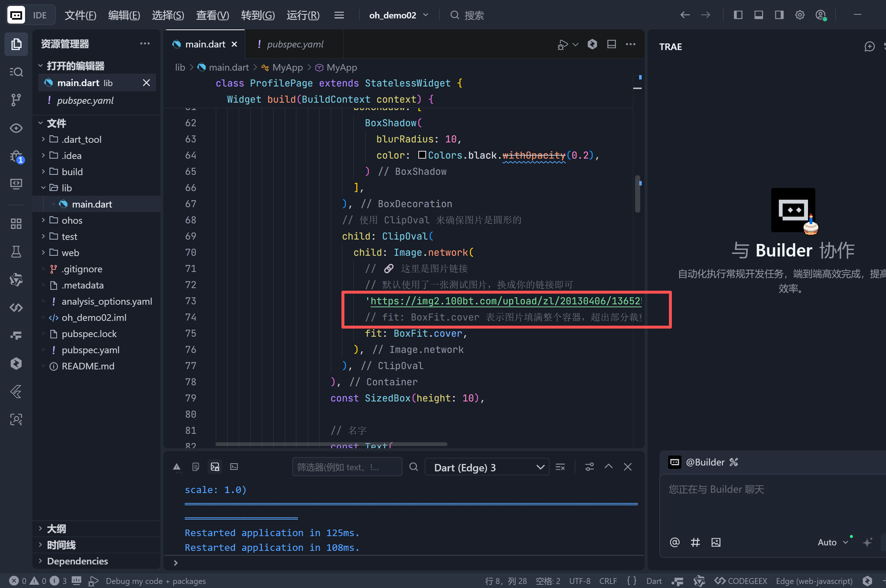Switch to the pubspec.yaml editor tab
This screenshot has width=886, height=588.
tap(295, 44)
